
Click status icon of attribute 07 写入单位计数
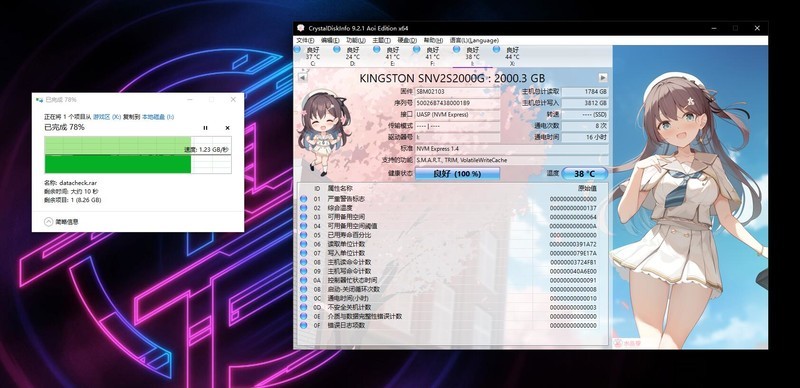coord(304,253)
